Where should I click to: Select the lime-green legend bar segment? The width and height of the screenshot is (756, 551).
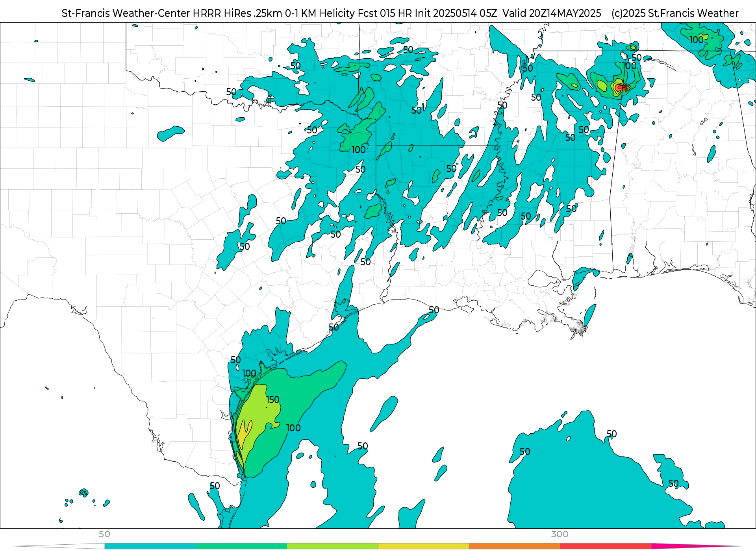point(332,546)
